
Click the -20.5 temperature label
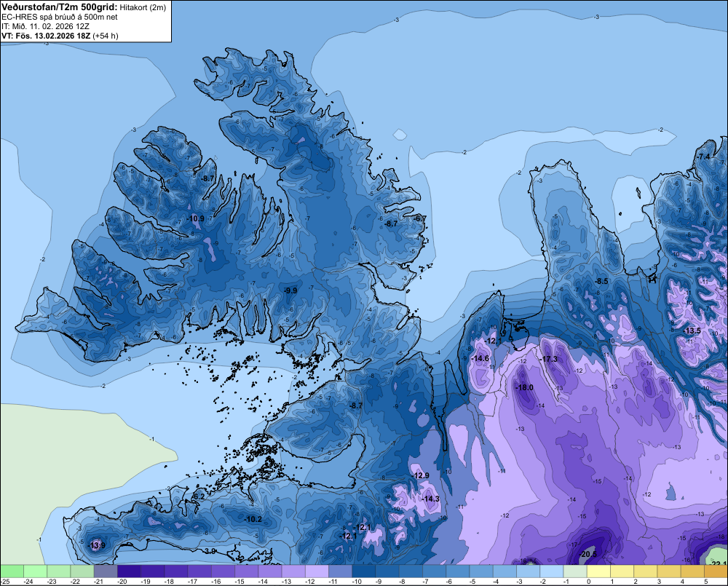[x=588, y=555]
